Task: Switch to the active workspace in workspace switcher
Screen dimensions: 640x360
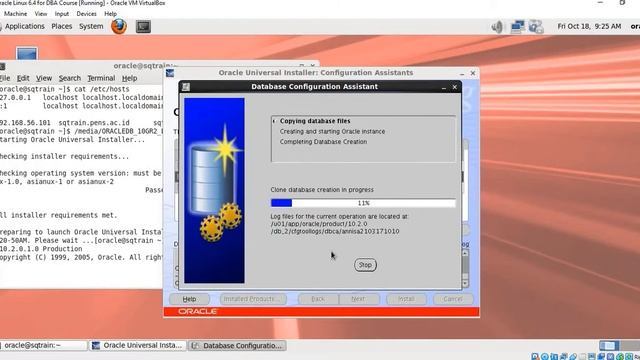Action: coord(609,345)
